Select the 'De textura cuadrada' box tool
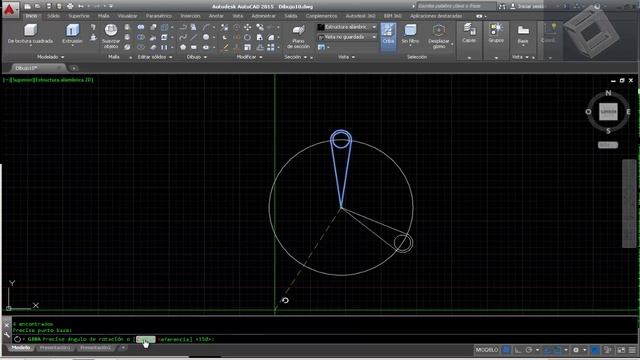The image size is (640, 360). click(x=30, y=33)
